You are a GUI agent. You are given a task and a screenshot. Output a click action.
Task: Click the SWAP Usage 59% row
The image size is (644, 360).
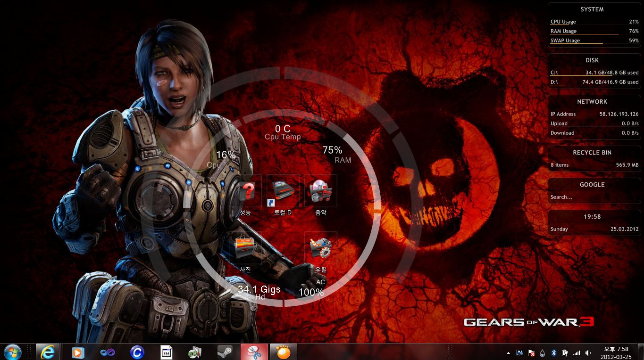[594, 41]
